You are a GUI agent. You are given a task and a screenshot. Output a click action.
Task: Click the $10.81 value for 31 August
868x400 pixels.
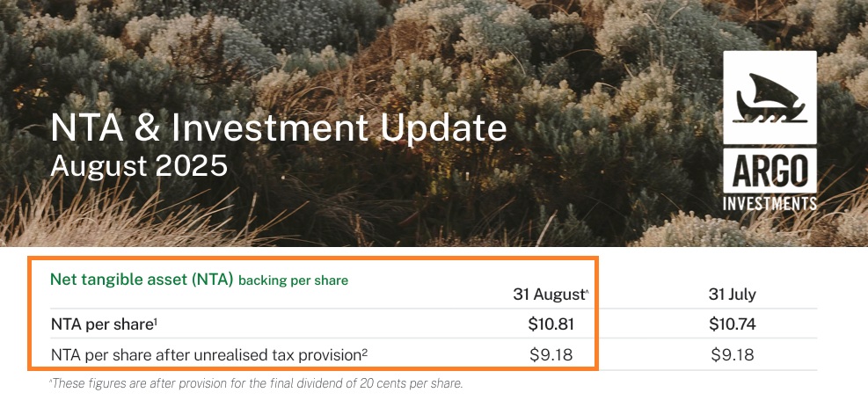551,324
